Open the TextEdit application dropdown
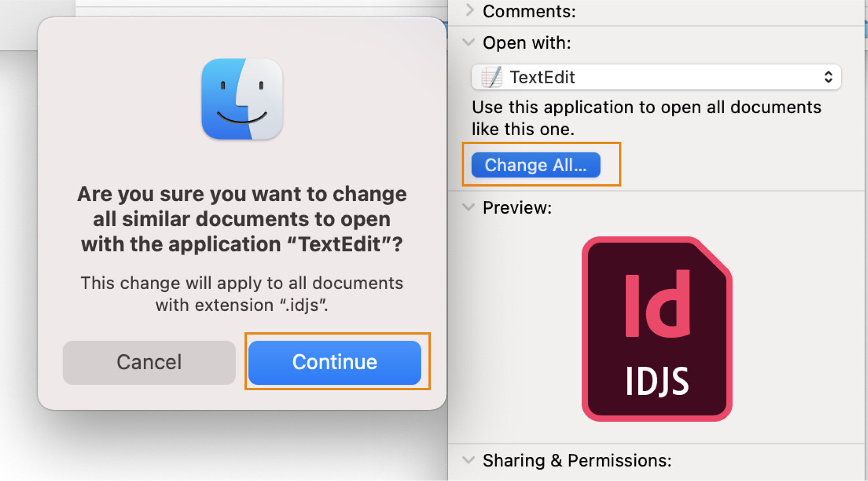868x481 pixels. pyautogui.click(x=656, y=77)
